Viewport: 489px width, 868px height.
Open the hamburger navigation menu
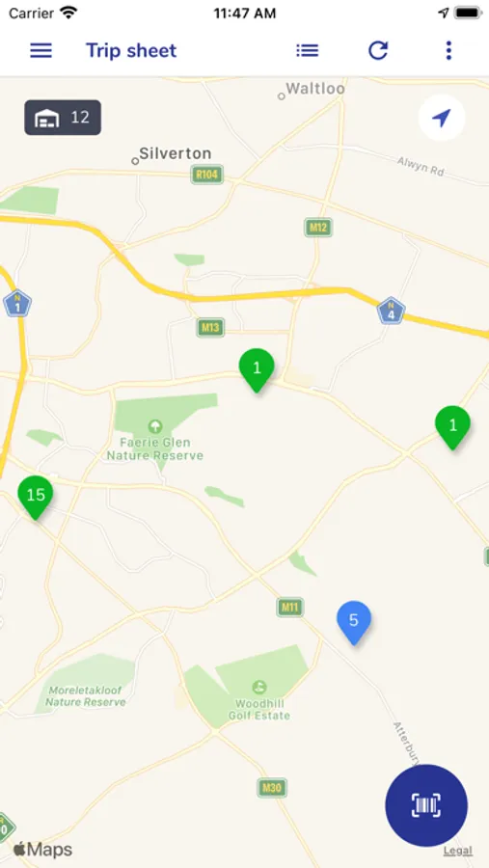41,50
